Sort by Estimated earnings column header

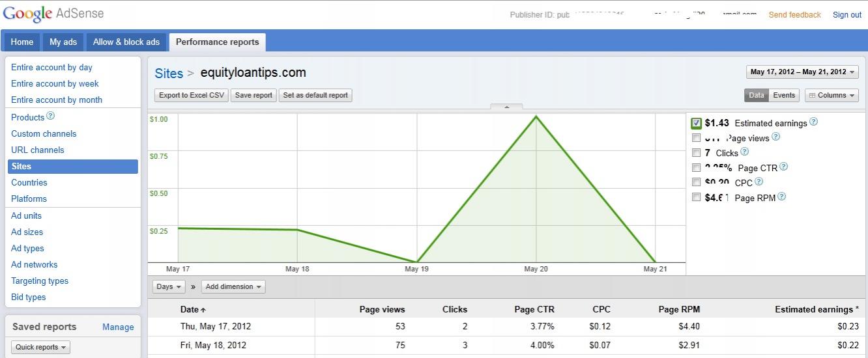tap(817, 309)
